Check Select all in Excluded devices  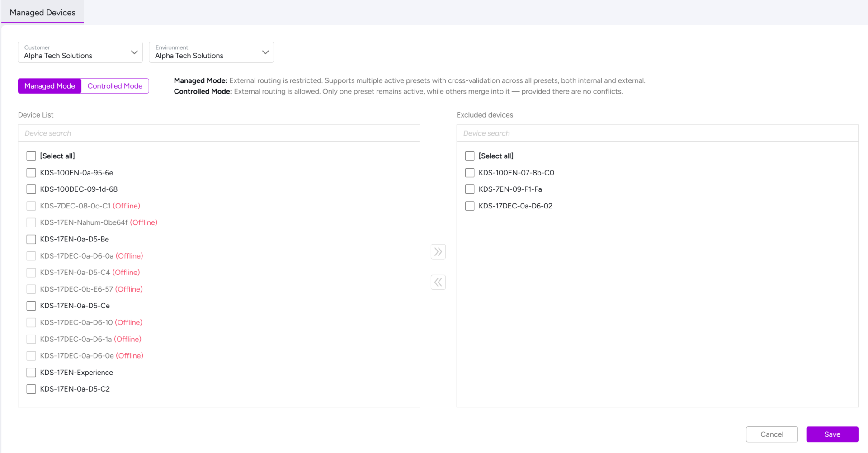coord(470,156)
